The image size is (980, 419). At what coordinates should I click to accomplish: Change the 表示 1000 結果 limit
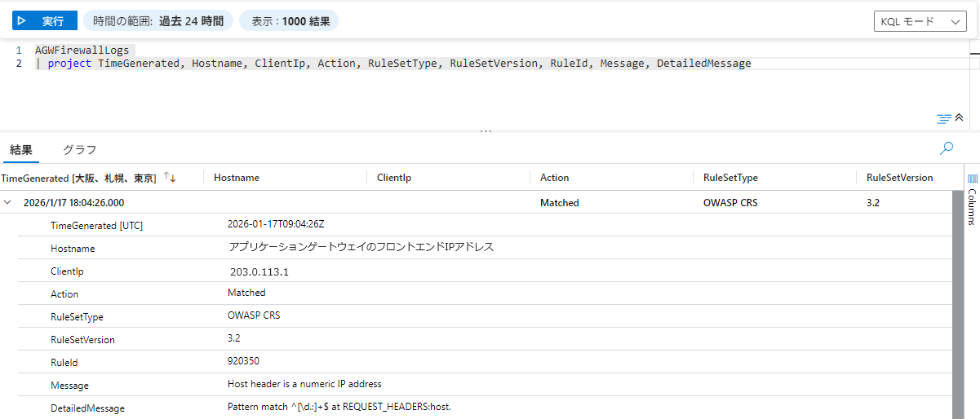(x=290, y=21)
